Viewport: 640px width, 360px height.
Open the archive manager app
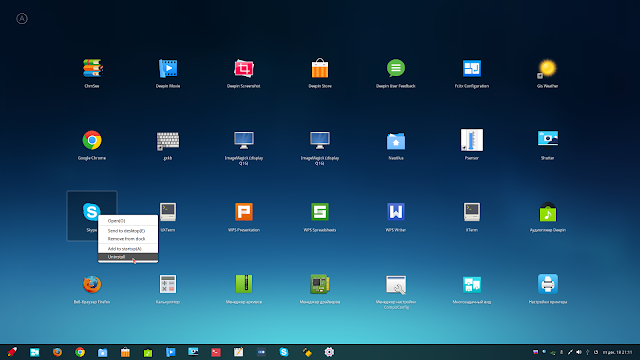pos(244,284)
